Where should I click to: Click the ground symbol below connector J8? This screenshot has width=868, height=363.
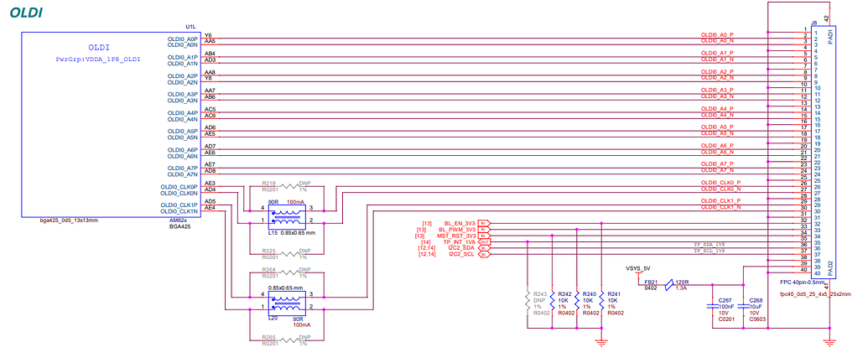click(x=828, y=343)
